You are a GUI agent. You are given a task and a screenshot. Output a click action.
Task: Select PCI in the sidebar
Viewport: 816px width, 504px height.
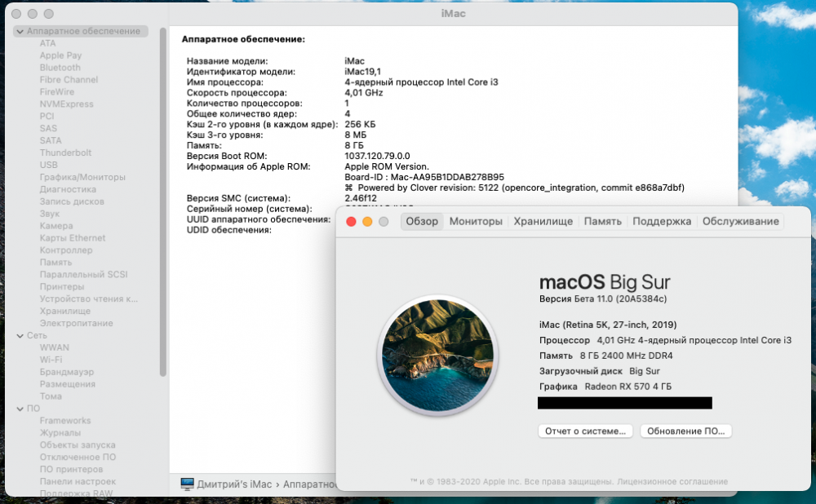click(47, 116)
